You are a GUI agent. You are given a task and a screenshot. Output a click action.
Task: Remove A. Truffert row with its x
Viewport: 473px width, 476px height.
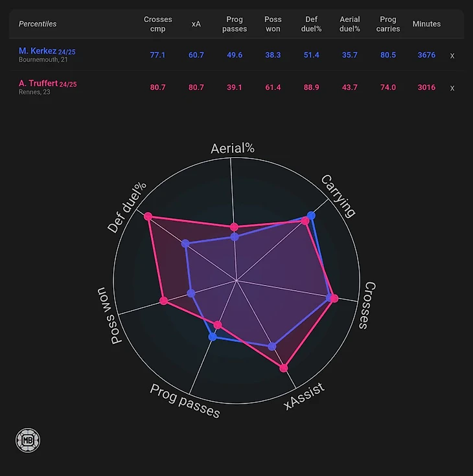452,87
